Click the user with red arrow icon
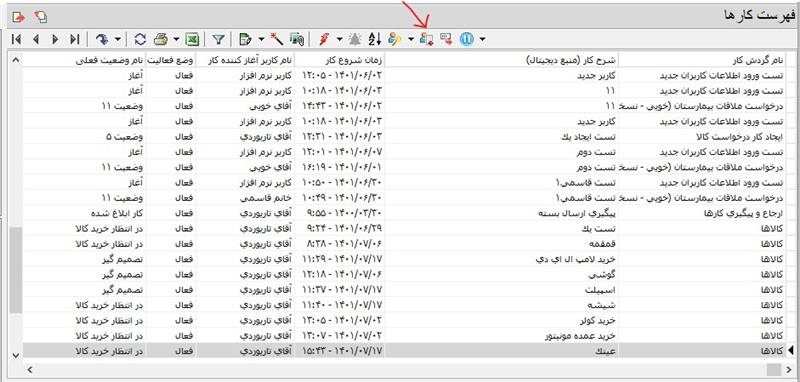This screenshot has height=382, width=800. 427,39
